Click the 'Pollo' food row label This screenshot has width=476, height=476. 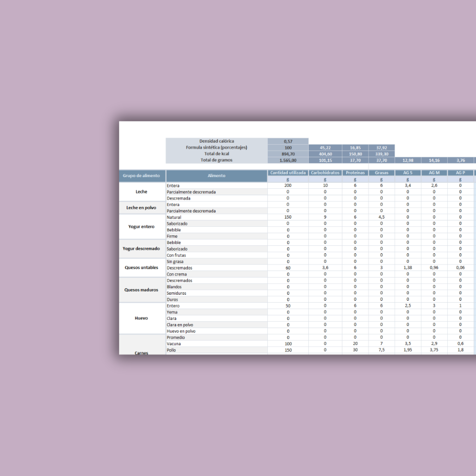pos(172,350)
